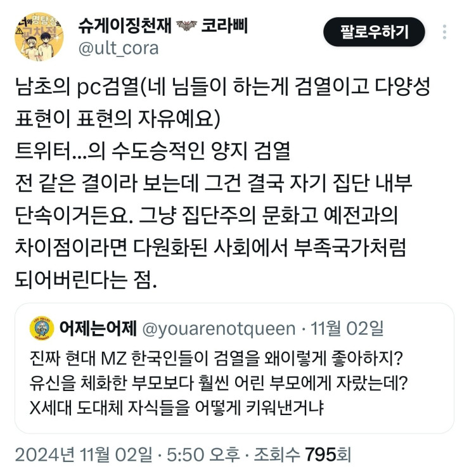The height and width of the screenshot is (476, 469).
Task: Click the final tweet line 되어버린다는 점.
Action: pos(86,280)
